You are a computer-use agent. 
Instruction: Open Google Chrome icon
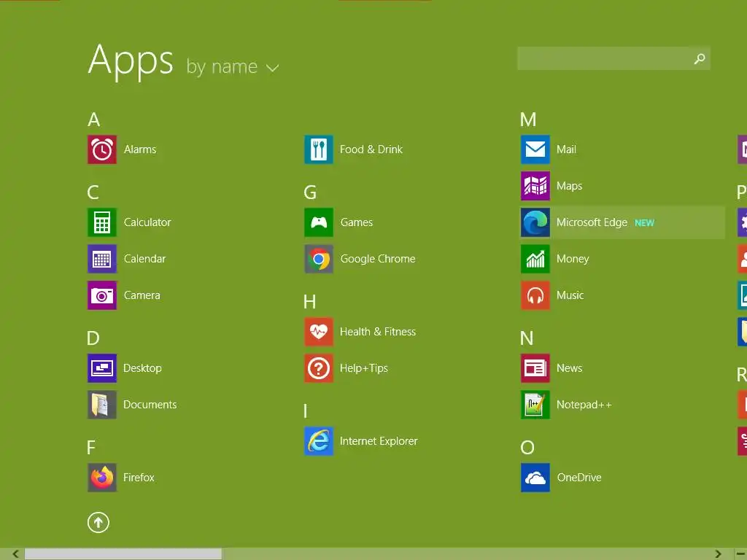click(319, 259)
